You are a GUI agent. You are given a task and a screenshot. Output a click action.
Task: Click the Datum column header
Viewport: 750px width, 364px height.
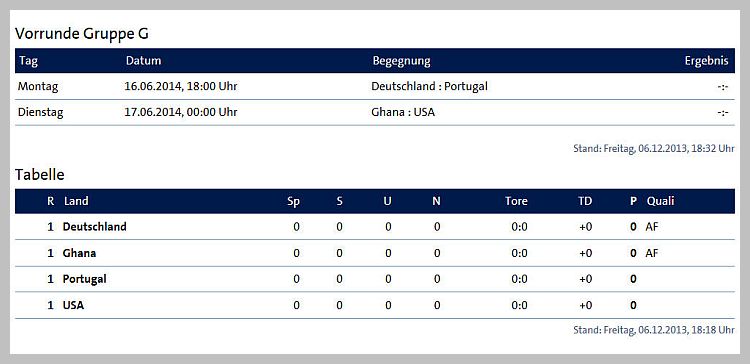[143, 61]
